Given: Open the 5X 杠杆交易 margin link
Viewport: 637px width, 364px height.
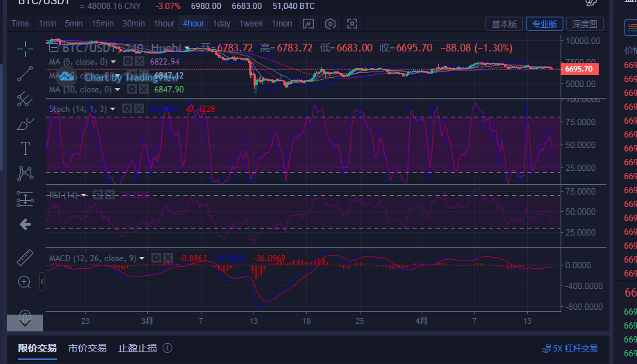Looking at the screenshot, I should [x=570, y=349].
